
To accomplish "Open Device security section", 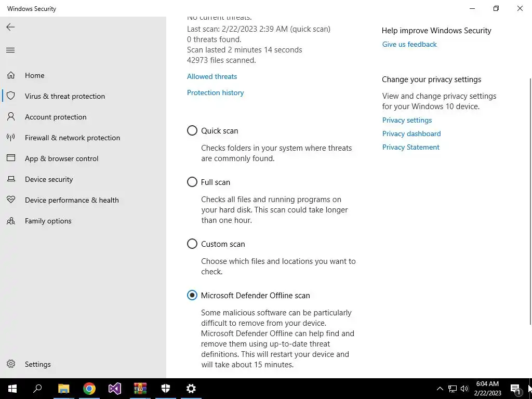I will click(x=49, y=179).
